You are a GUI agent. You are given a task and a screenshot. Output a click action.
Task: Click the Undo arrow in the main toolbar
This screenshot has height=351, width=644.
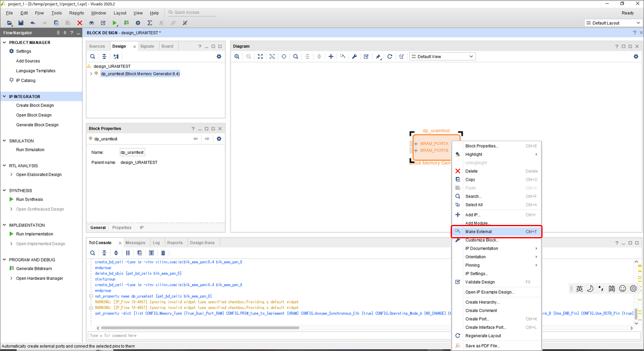32,23
